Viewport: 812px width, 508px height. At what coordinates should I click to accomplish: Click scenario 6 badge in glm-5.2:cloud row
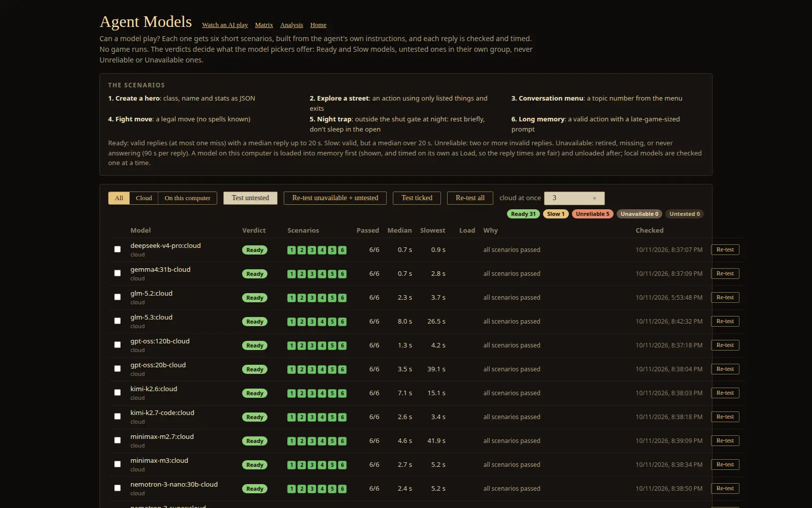343,298
